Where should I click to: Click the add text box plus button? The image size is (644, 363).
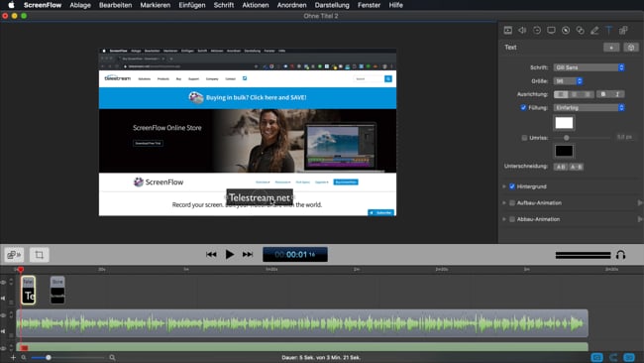611,48
